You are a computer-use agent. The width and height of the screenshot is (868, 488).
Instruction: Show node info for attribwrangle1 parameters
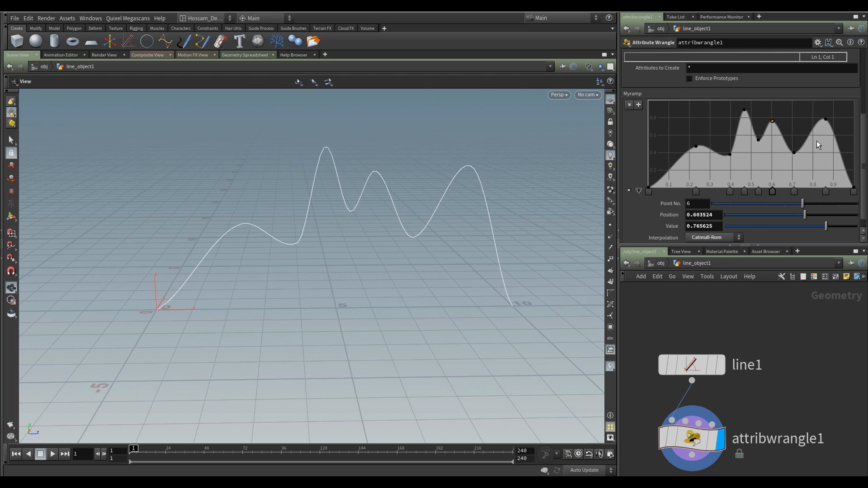tap(850, 43)
